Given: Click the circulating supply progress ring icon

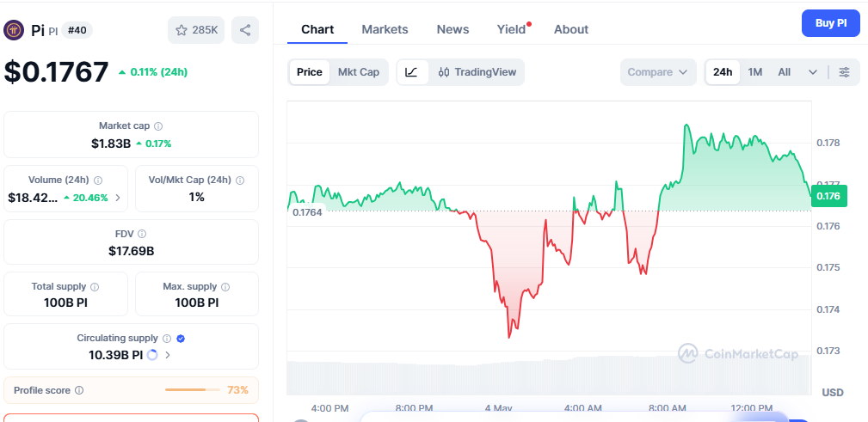Looking at the screenshot, I should click(x=151, y=355).
